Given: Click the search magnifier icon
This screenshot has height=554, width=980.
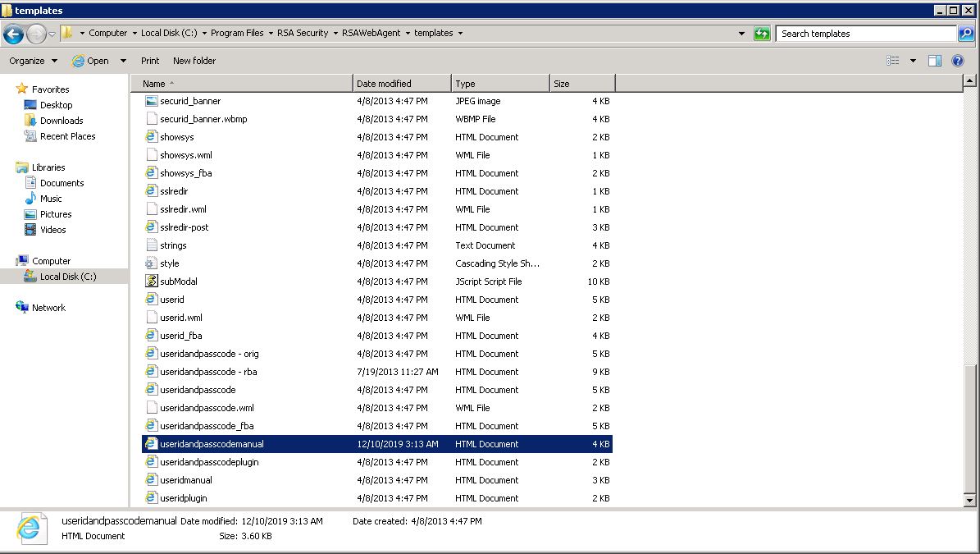Looking at the screenshot, I should pos(966,34).
